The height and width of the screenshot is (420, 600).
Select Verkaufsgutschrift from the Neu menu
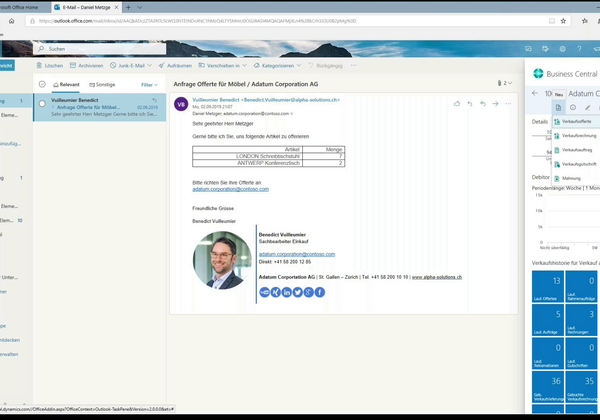pyautogui.click(x=576, y=164)
